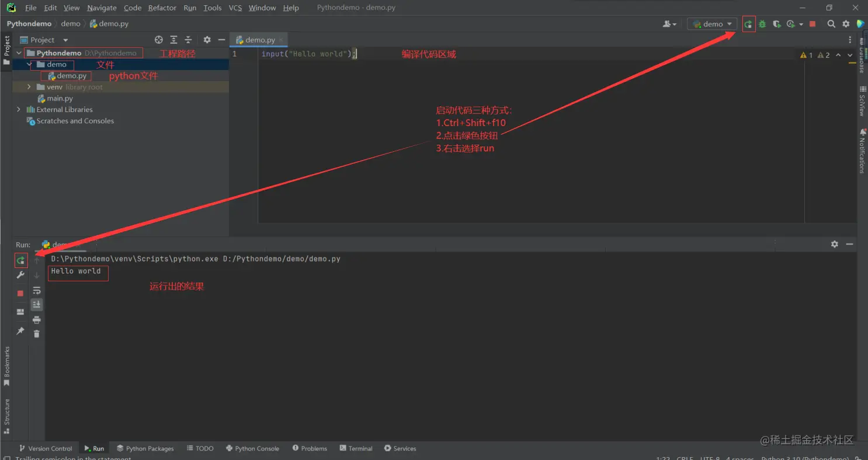Open Project view mode dropdown arrow

65,40
